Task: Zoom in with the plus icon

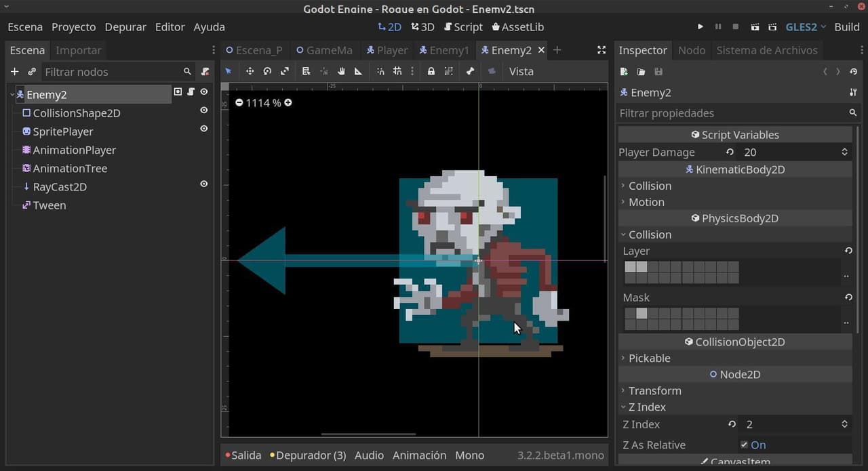Action: 288,102
